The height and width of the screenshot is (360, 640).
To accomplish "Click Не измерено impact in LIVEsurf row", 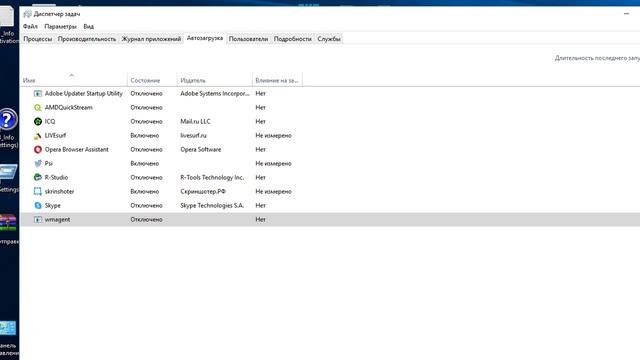I will pyautogui.click(x=273, y=136).
